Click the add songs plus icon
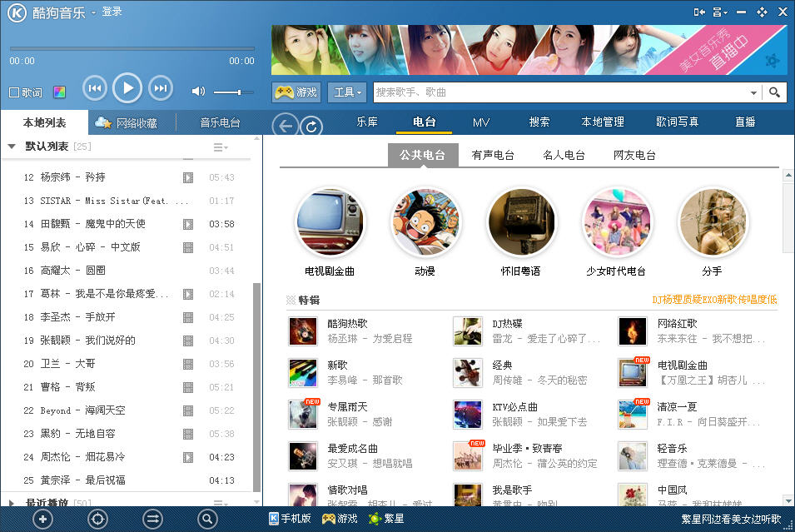This screenshot has height=532, width=795. tap(42, 519)
